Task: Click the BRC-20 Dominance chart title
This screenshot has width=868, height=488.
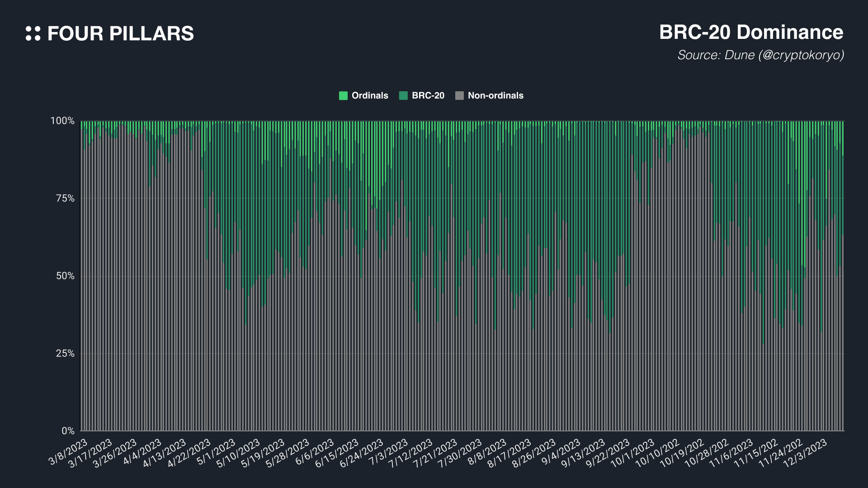Action: tap(751, 33)
